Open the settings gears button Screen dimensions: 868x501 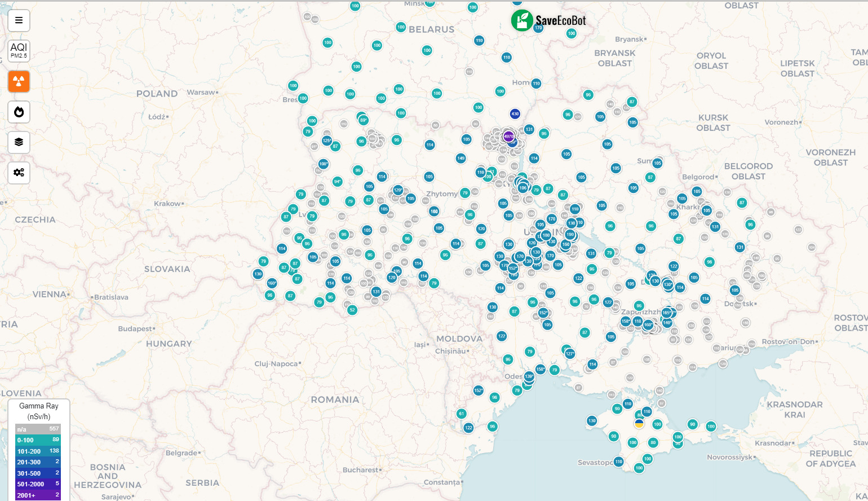click(19, 173)
